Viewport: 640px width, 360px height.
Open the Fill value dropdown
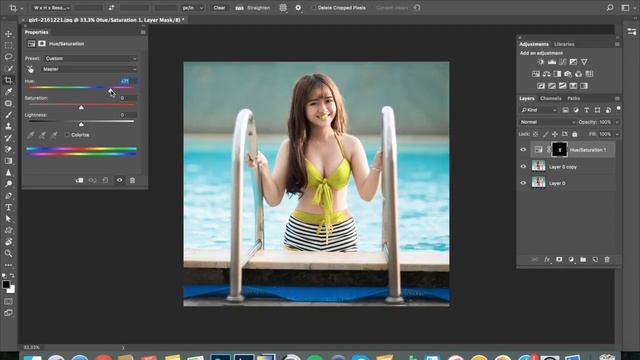point(617,134)
